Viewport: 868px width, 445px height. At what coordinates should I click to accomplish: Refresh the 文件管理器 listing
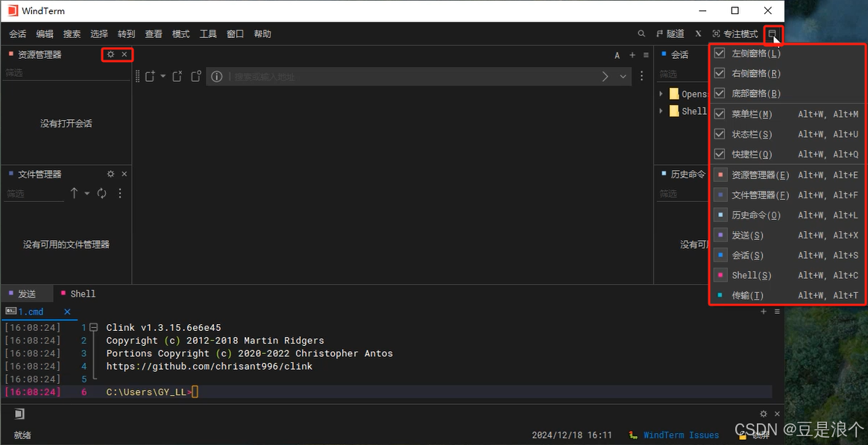pyautogui.click(x=102, y=193)
